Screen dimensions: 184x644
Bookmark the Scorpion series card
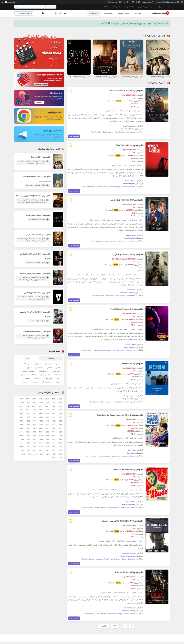pos(148,42)
